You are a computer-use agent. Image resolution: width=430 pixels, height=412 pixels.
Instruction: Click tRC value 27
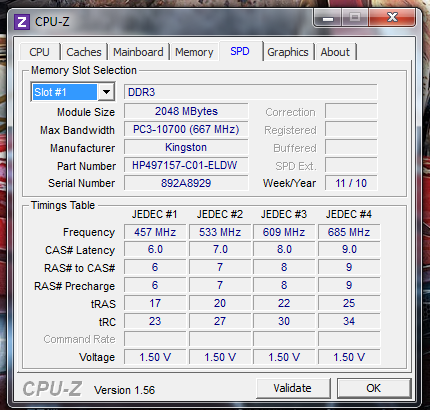(220, 321)
